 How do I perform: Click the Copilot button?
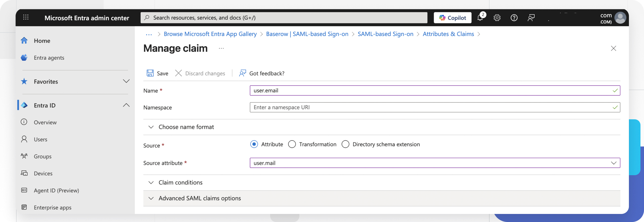(x=453, y=18)
